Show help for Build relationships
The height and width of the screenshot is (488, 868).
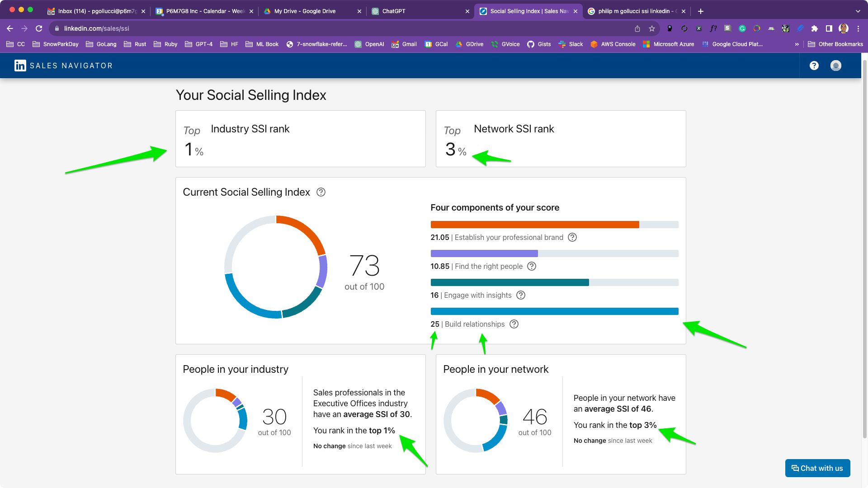514,324
